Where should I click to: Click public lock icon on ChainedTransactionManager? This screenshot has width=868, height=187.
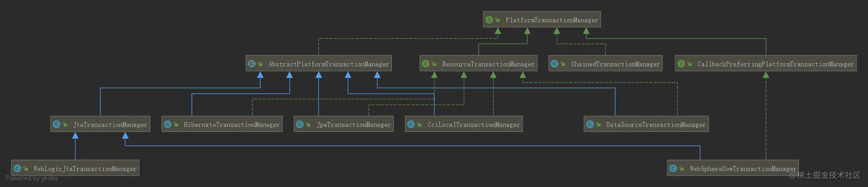coord(563,64)
